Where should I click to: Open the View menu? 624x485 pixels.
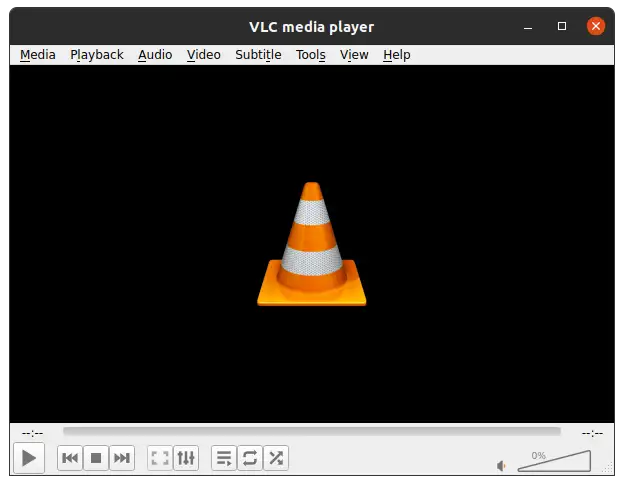pyautogui.click(x=354, y=55)
